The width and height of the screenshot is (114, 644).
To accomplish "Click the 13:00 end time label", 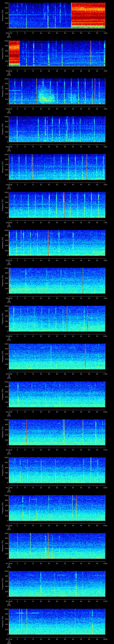I will 105,450.
